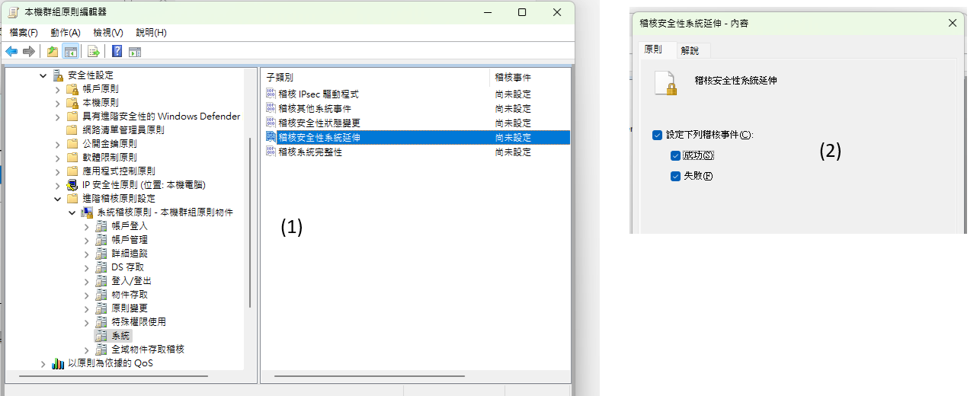The width and height of the screenshot is (980, 396).
Task: Click the 以原則為依據的 QoS chart icon
Action: point(58,363)
